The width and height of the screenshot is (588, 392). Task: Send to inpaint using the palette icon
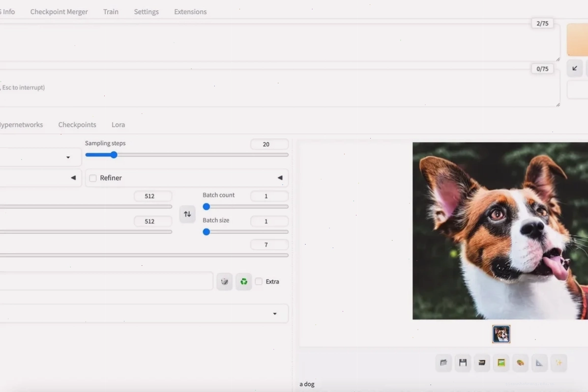520,363
